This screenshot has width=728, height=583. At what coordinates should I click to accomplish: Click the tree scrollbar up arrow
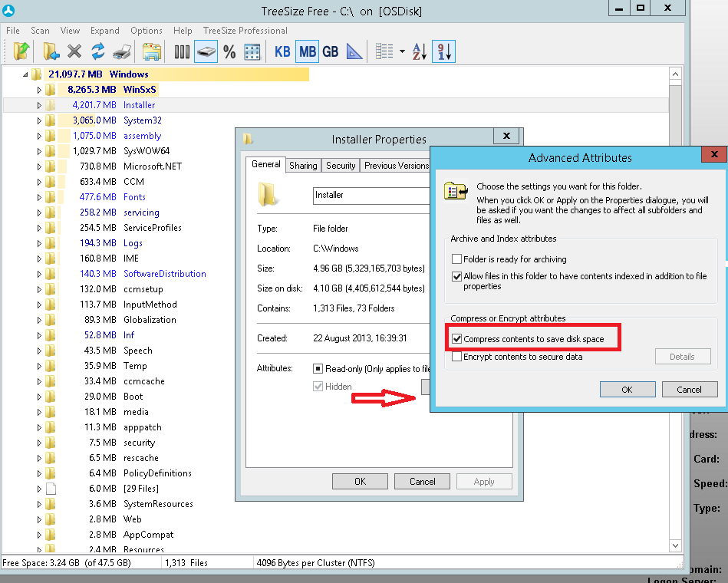pyautogui.click(x=676, y=74)
